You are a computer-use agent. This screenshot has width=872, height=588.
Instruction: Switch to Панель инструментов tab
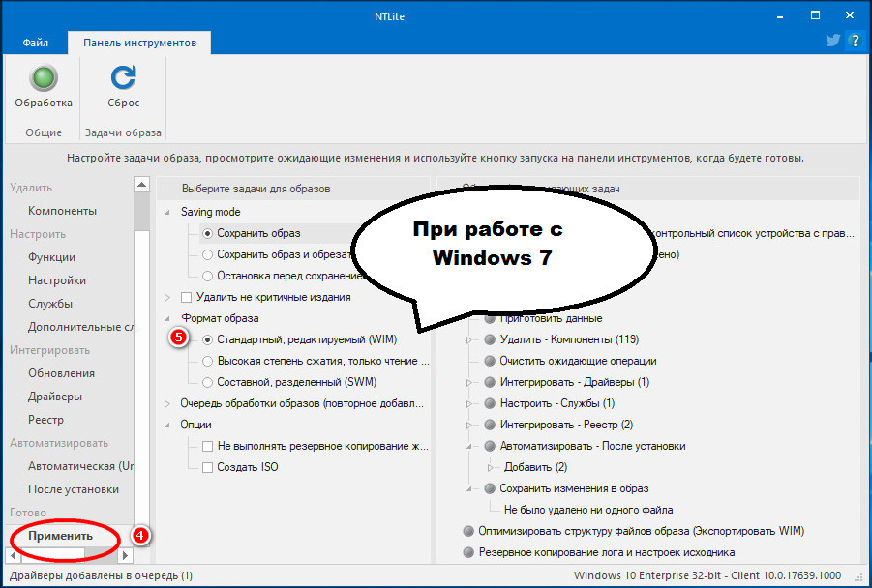139,43
